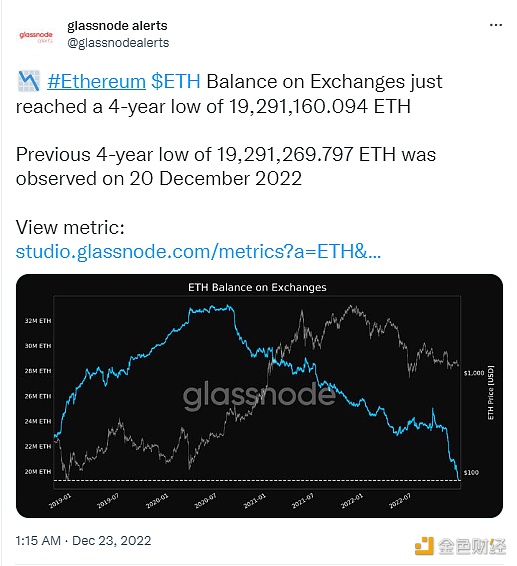Click the 32M ETH axis label
The width and height of the screenshot is (517, 566).
(x=38, y=321)
